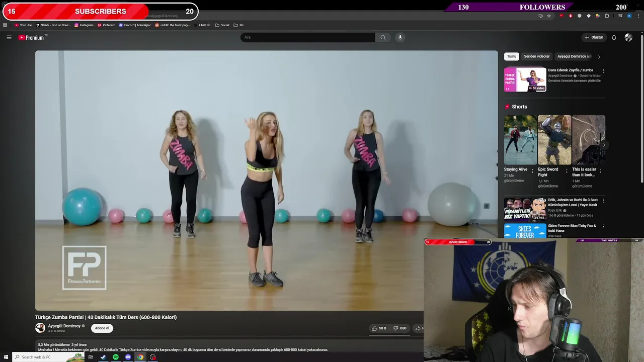Open the Social bookmarks folder
This screenshot has height=362, width=644.
click(222, 25)
